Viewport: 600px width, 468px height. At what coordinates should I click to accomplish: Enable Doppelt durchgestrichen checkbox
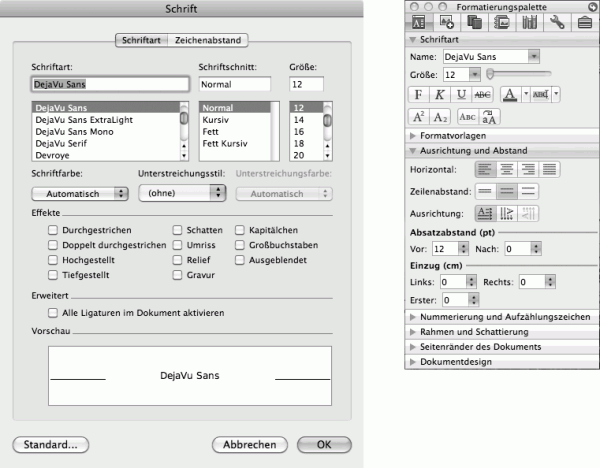click(53, 245)
